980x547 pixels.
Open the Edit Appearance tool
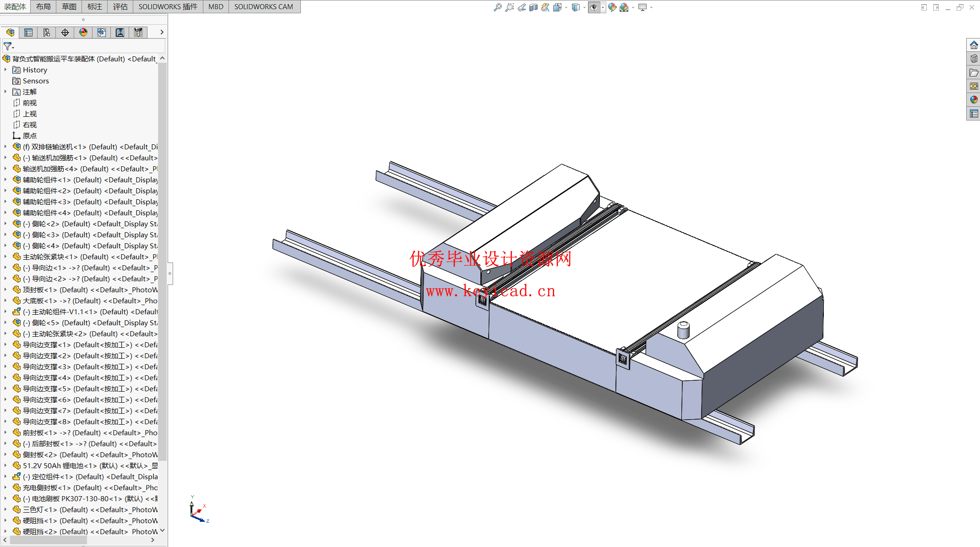click(x=612, y=7)
